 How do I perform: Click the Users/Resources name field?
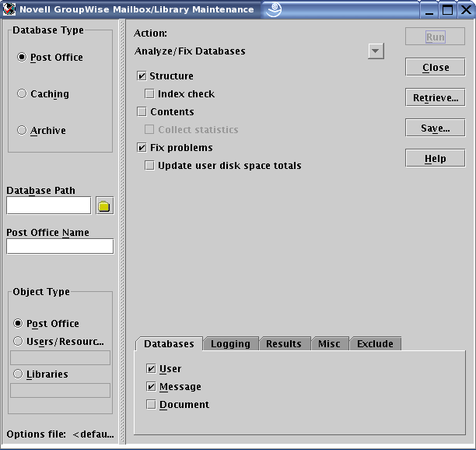click(60, 358)
